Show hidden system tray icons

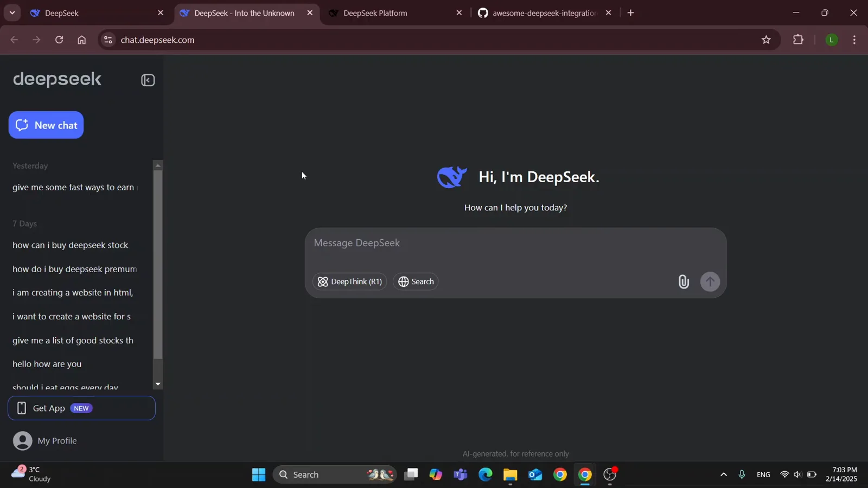[x=724, y=475]
